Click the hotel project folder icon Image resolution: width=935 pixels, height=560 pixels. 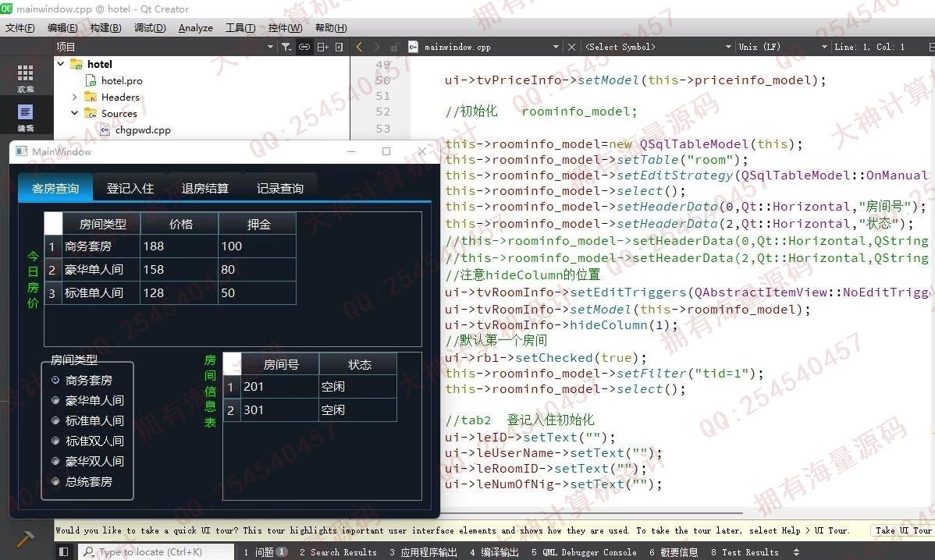(76, 64)
